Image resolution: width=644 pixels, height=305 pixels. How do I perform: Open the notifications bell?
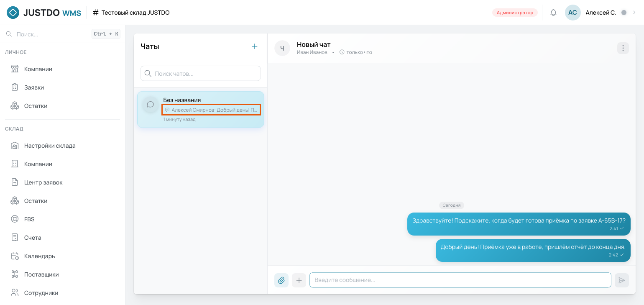(553, 13)
